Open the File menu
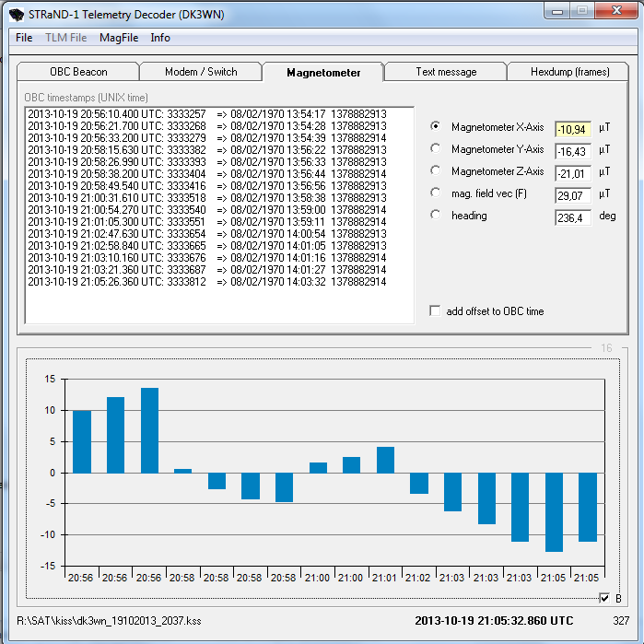The height and width of the screenshot is (644, 644). (24, 38)
